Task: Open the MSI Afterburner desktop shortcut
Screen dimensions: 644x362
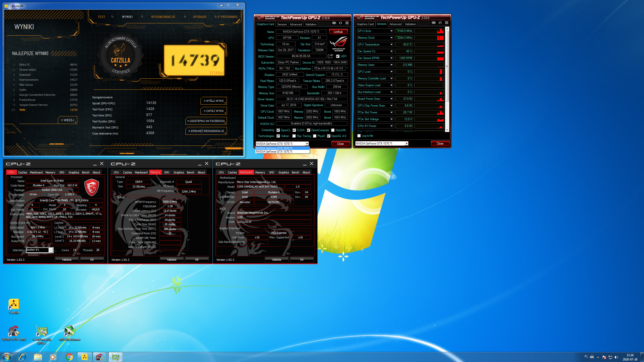Action: 70,333
